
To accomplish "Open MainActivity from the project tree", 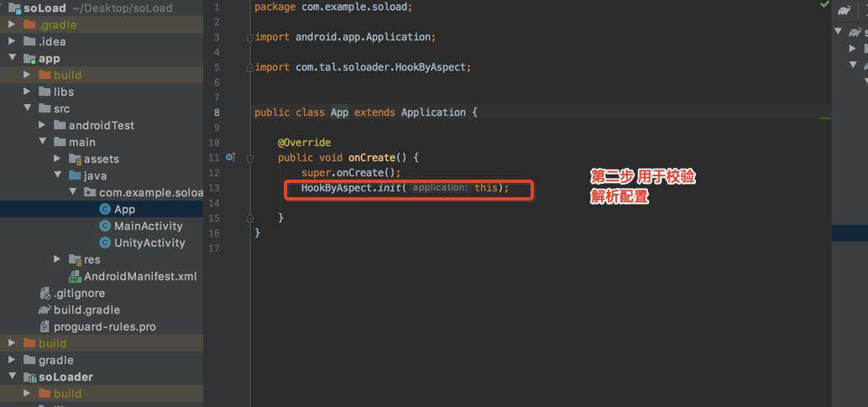I will 149,226.
